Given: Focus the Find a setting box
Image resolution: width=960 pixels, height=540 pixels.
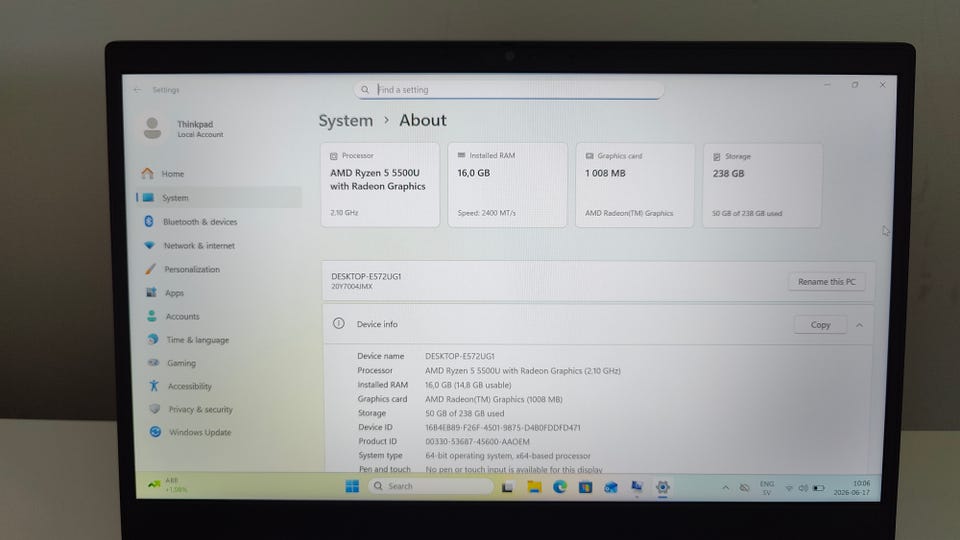Looking at the screenshot, I should coord(509,90).
